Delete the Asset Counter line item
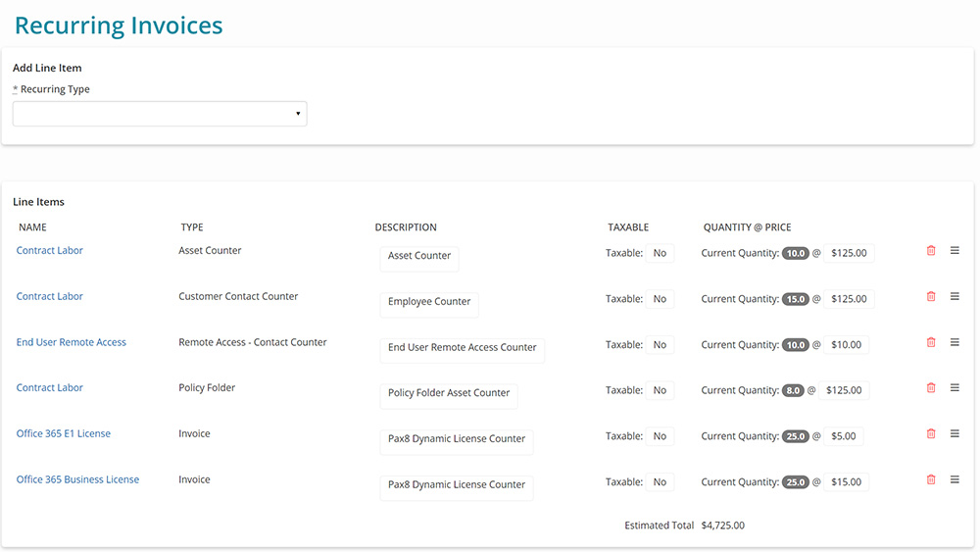The height and width of the screenshot is (552, 980). 931,251
